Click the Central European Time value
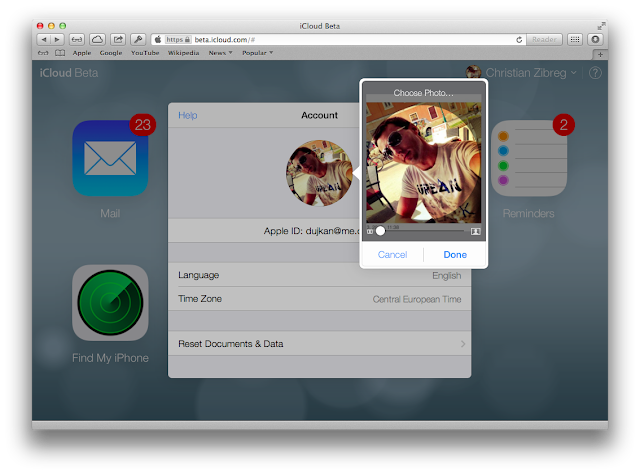 pyautogui.click(x=417, y=299)
